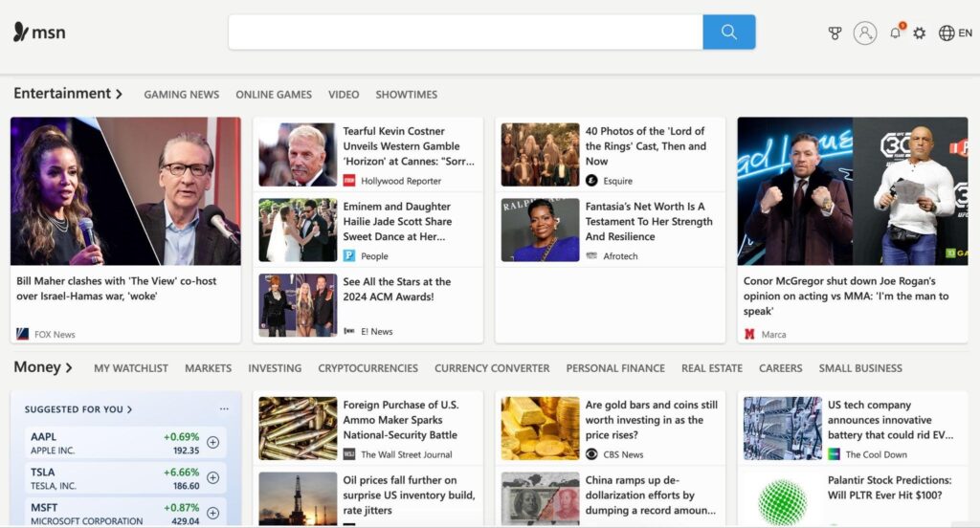980x528 pixels.
Task: Open the My Watchlist tab
Action: [x=130, y=368]
